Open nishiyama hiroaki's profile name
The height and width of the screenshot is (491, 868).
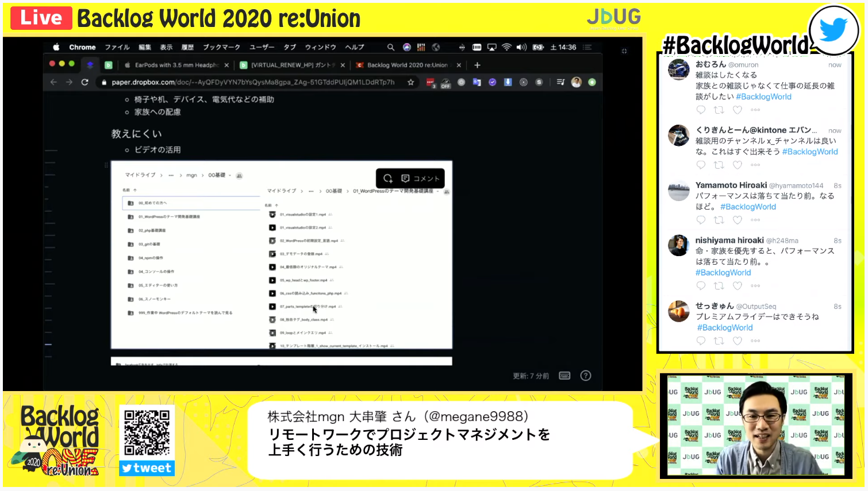(729, 240)
